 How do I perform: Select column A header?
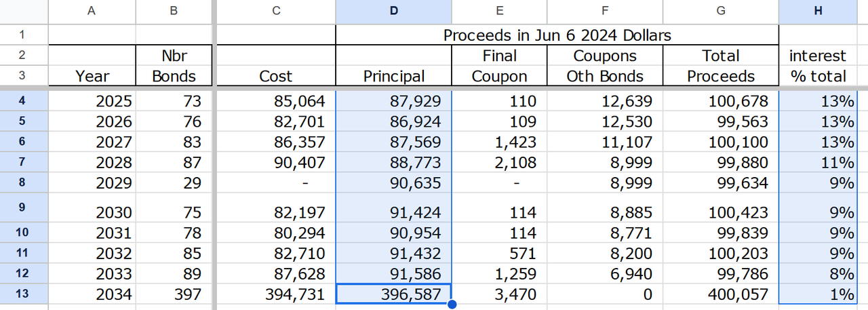pyautogui.click(x=92, y=10)
